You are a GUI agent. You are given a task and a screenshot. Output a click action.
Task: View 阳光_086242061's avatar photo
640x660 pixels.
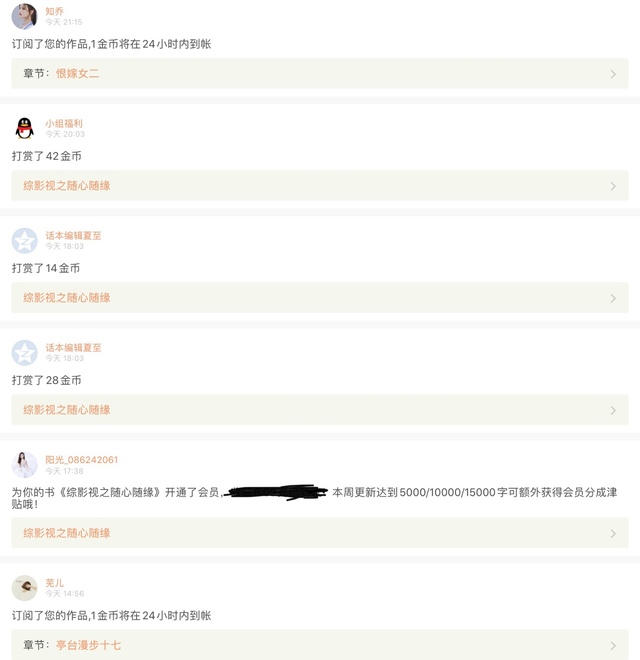[x=24, y=464]
